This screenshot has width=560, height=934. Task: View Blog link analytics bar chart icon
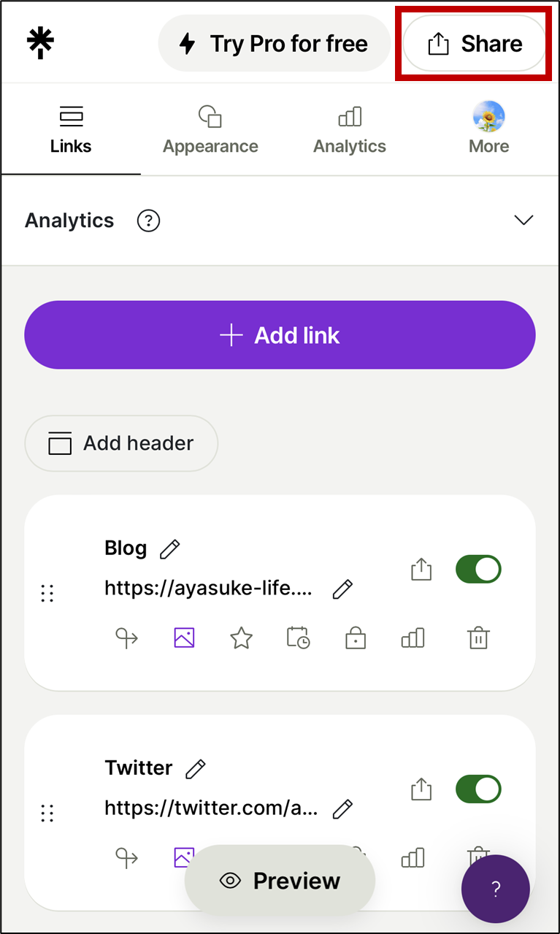click(x=413, y=639)
